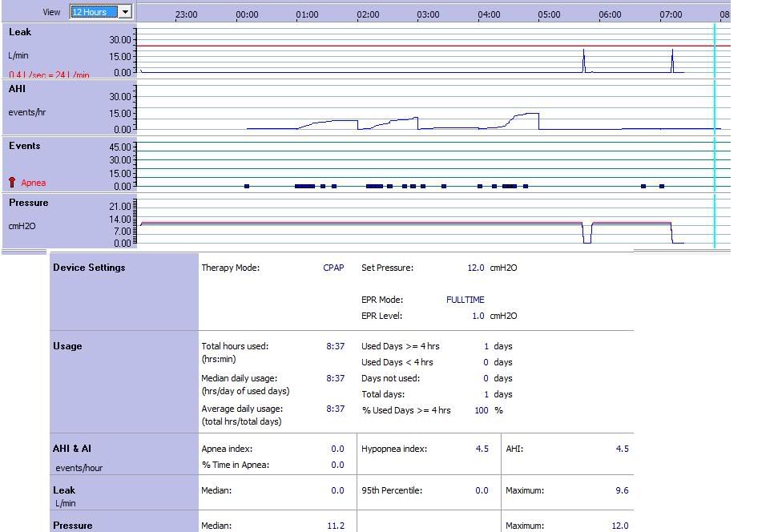Viewport: 782px width, 532px height.
Task: Click the last event marker near 07:00
Action: 662,187
